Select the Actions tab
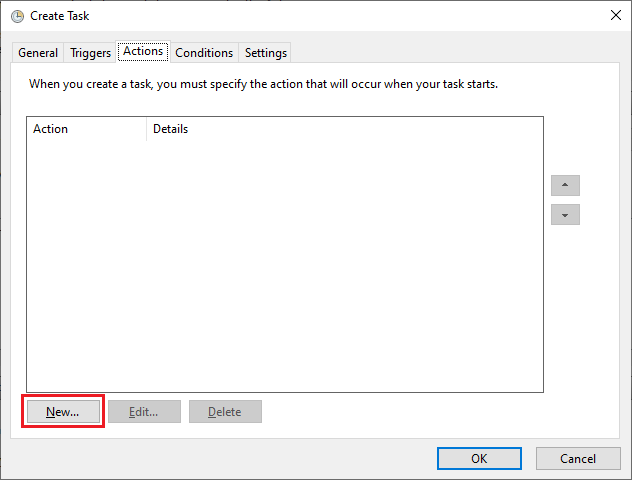Viewport: 632px width, 480px height. pos(143,51)
